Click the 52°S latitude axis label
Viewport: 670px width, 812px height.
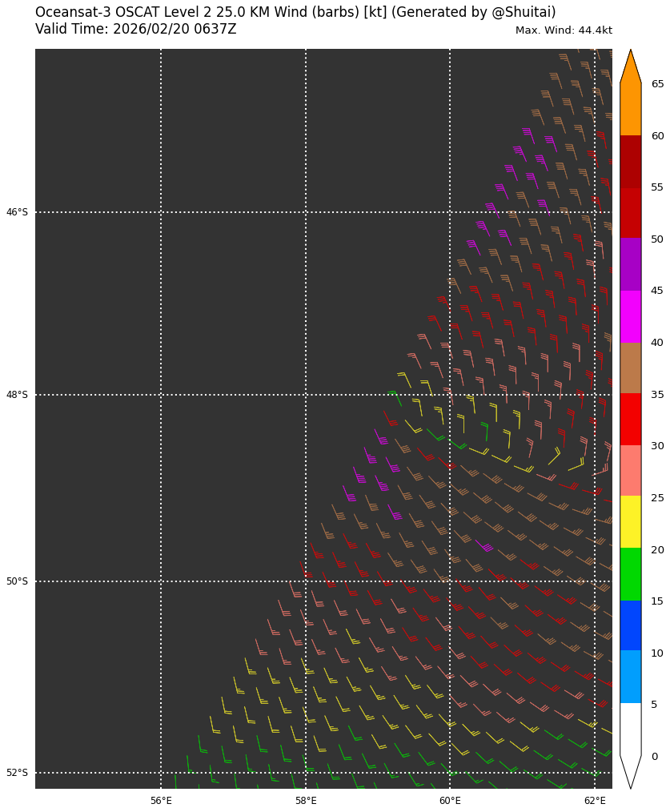click(17, 773)
